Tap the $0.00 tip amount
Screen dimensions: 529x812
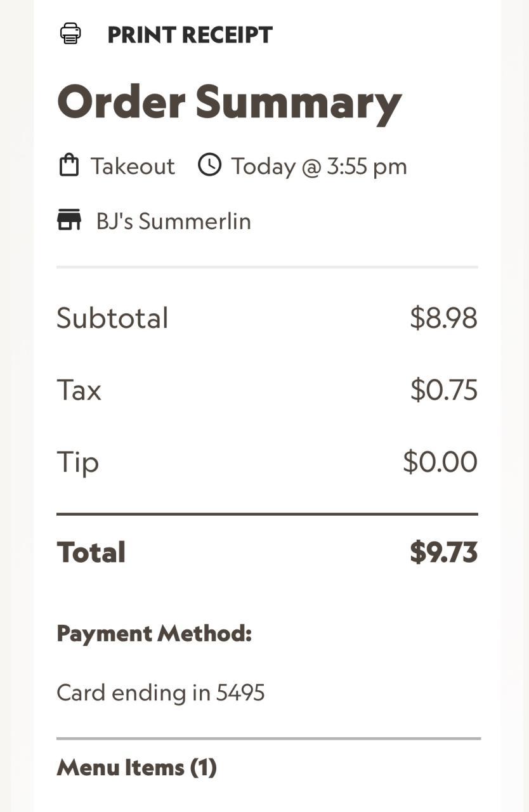click(440, 462)
